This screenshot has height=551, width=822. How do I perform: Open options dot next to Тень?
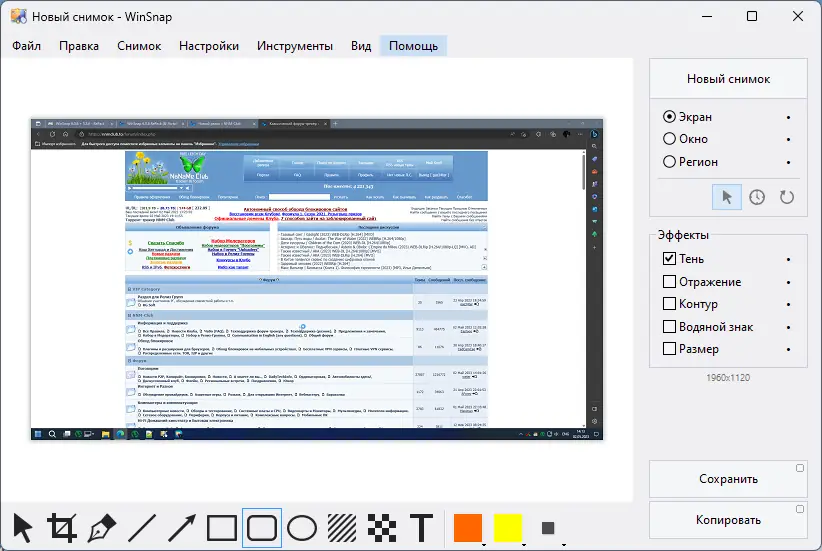click(788, 260)
